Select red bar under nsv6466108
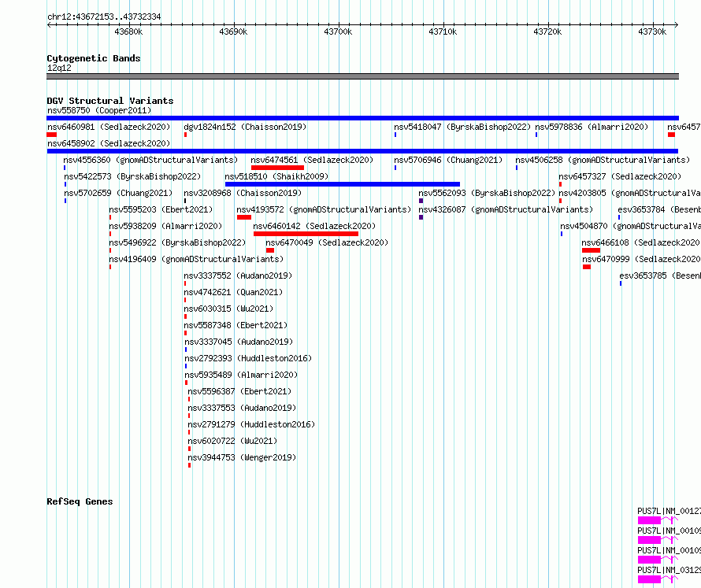701x588 pixels. [591, 250]
